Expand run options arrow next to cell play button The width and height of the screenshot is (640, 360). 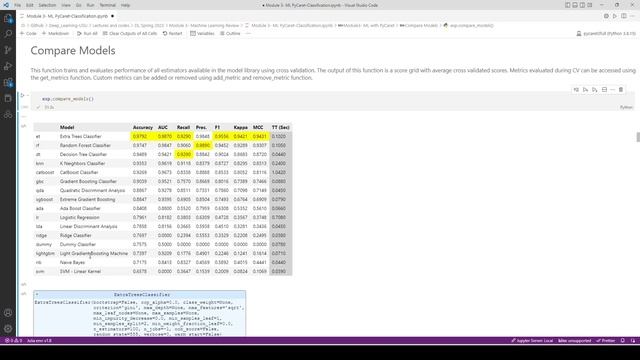pos(28,96)
